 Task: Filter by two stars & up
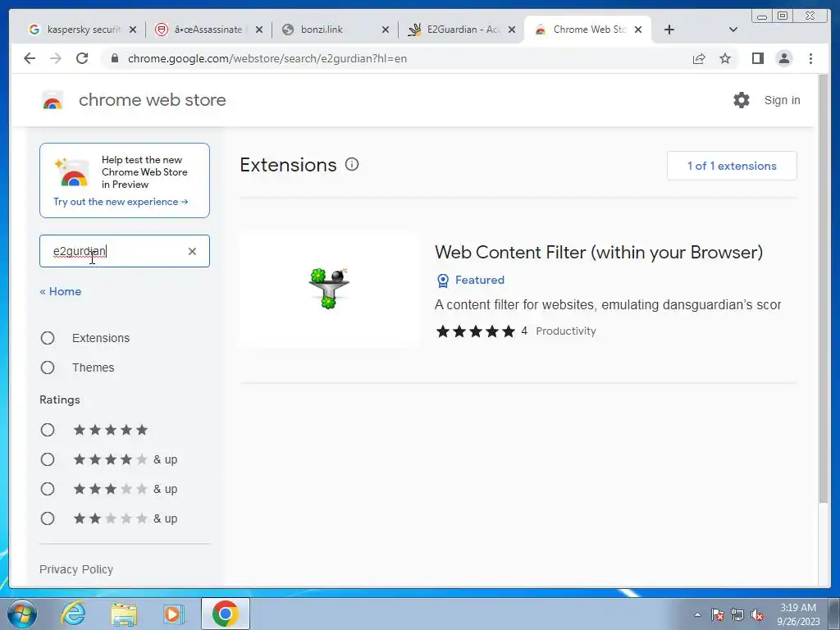click(x=48, y=518)
